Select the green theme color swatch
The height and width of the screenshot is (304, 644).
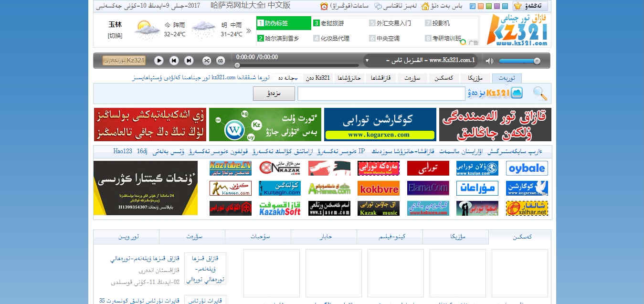(x=488, y=6)
